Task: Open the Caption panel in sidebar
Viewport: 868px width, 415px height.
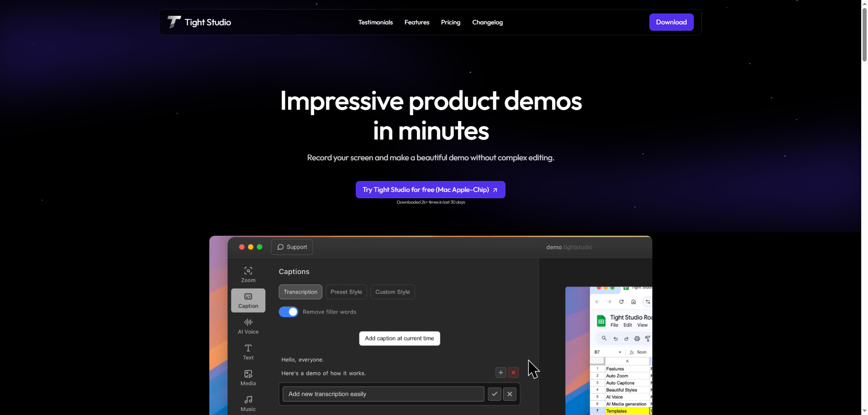Action: [x=248, y=300]
